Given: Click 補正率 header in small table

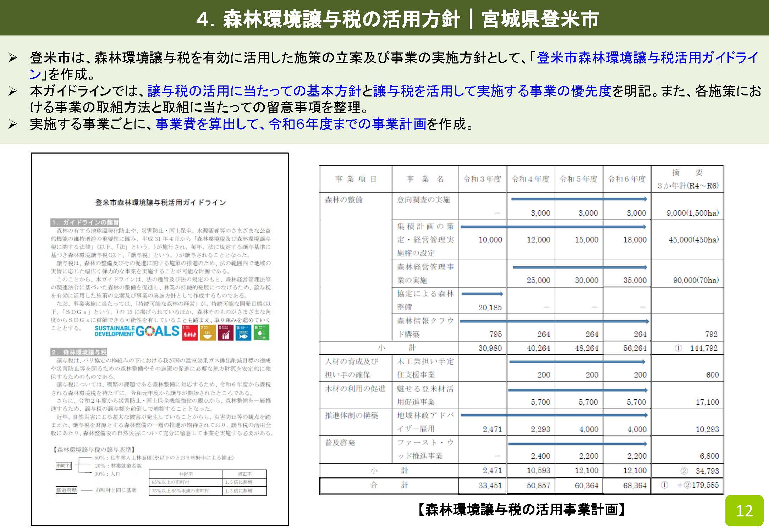Looking at the screenshot, I should [245, 474].
